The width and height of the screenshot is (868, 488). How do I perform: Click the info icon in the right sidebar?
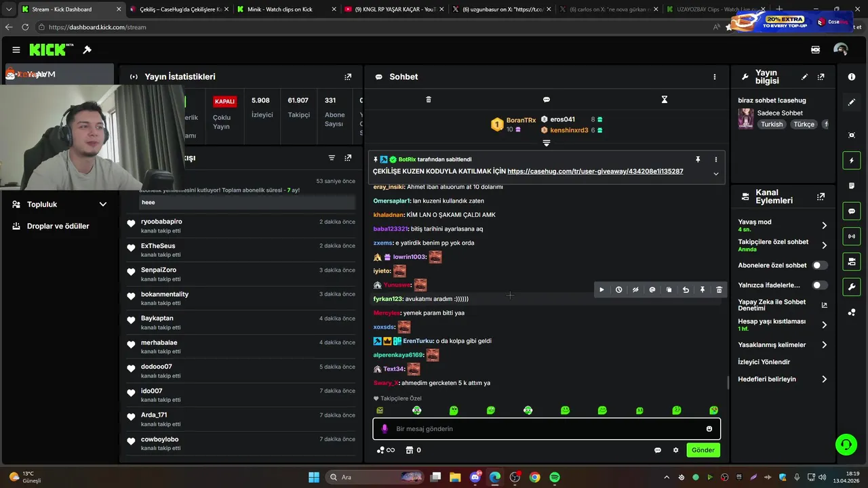pyautogui.click(x=852, y=77)
